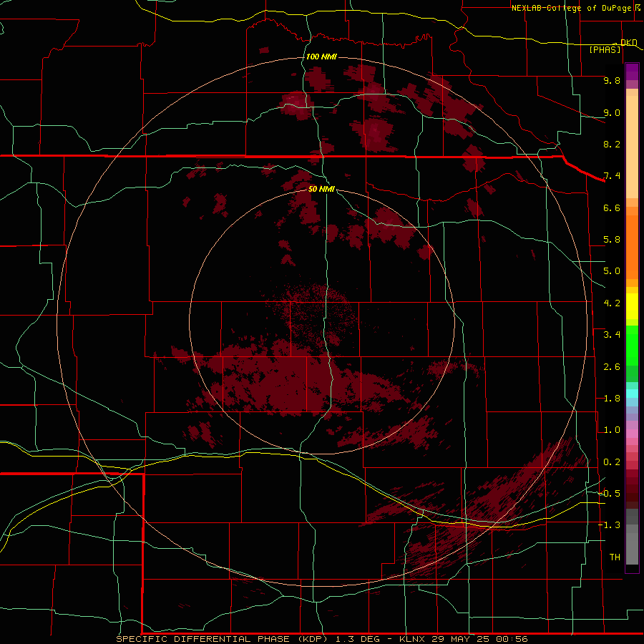Click the -1.3 value on the color scale
Image resolution: width=644 pixels, height=644 pixels.
[609, 525]
